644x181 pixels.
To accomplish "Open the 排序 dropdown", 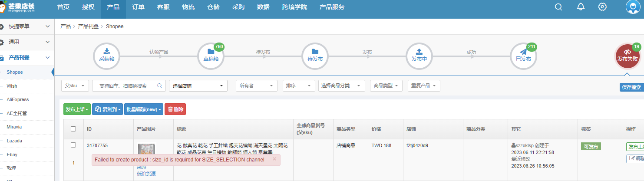I will (299, 86).
